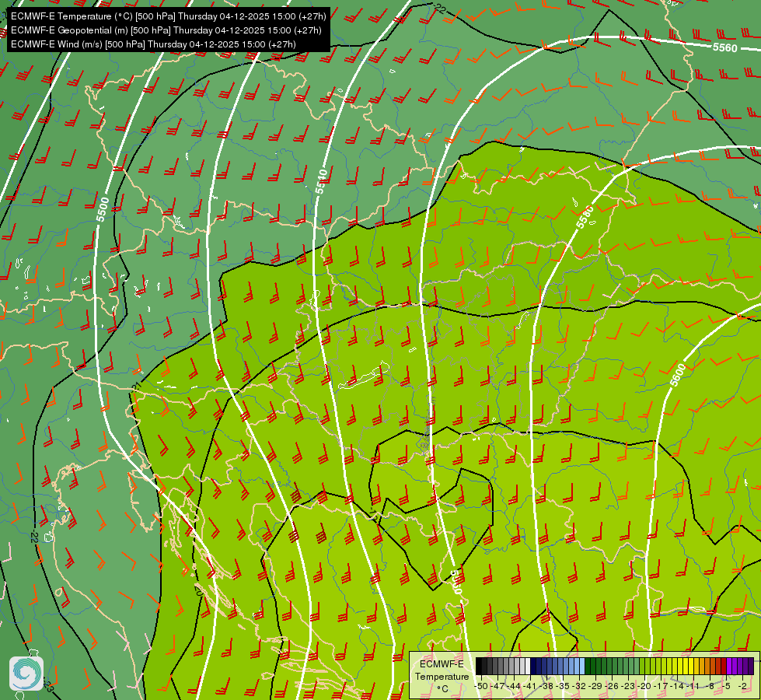761x700 pixels.
Task: Click the ECMWF-E Temperature °C legend title
Action: coord(442,677)
